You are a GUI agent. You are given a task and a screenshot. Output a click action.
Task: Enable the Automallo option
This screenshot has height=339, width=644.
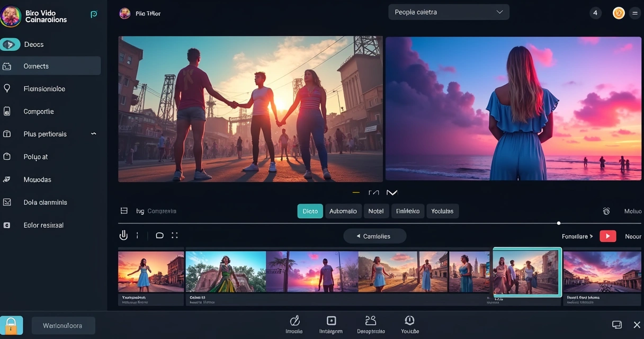[343, 211]
